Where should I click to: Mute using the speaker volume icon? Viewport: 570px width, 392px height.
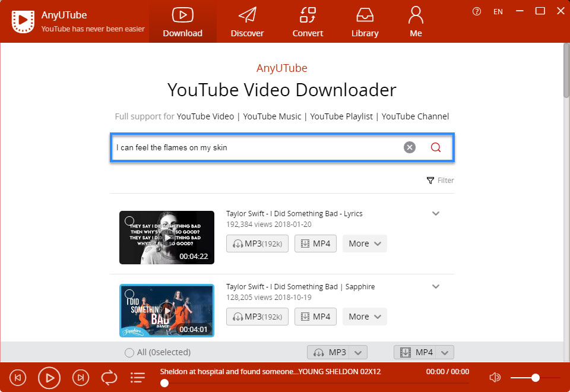coord(495,378)
